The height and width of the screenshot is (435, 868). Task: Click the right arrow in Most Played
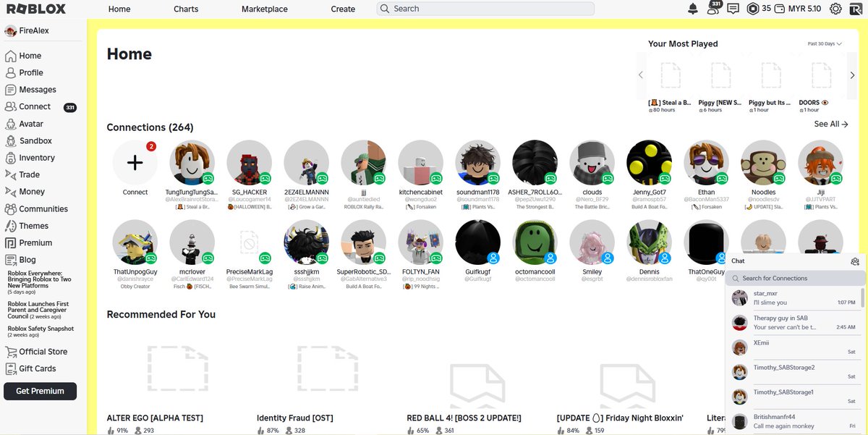coord(853,75)
